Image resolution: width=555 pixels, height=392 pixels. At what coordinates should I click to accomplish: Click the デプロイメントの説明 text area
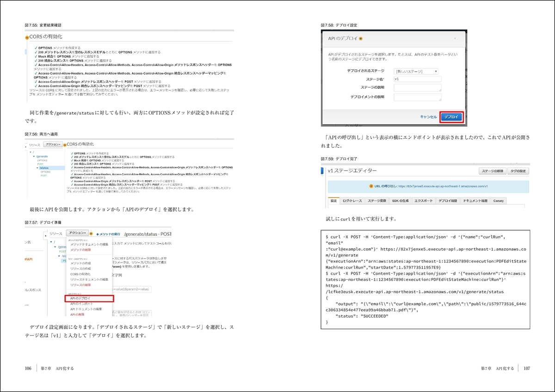point(417,97)
